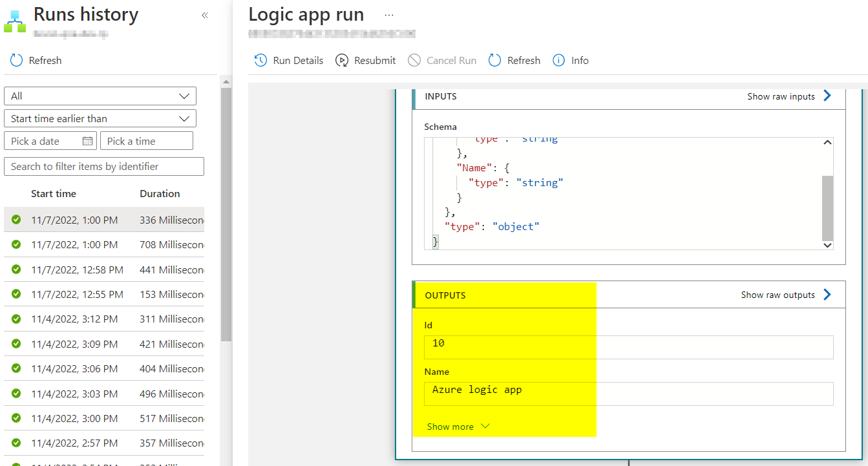Click the Info circle icon

click(558, 60)
